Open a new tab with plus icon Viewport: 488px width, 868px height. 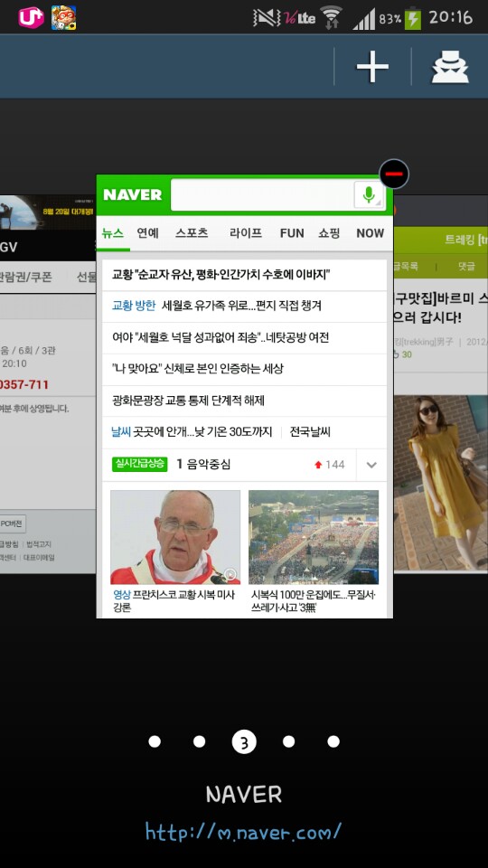[x=372, y=66]
